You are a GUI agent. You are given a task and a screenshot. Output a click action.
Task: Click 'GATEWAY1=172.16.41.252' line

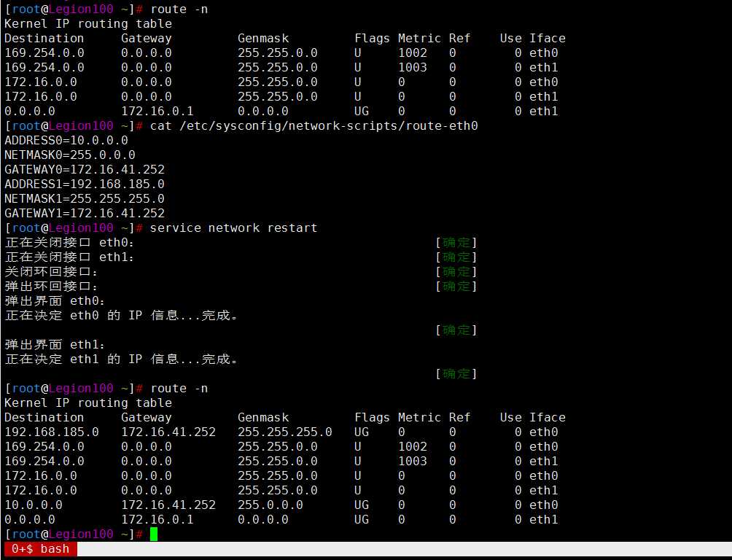tap(85, 213)
